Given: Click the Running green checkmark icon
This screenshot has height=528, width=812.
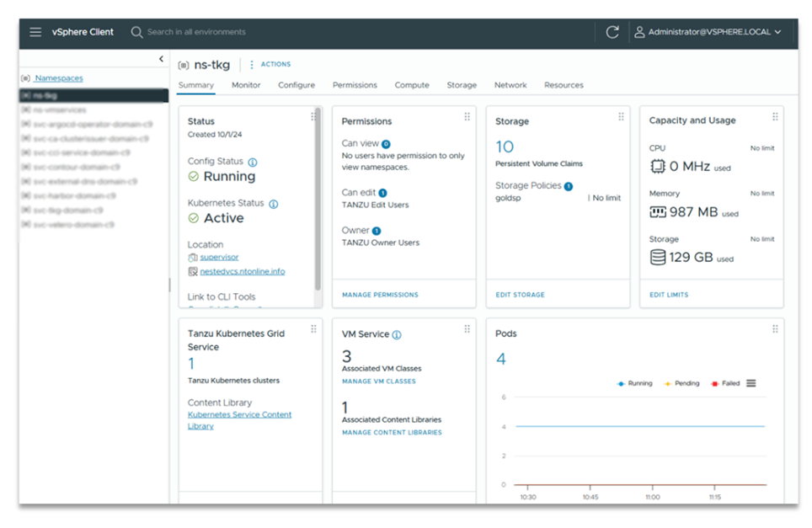Looking at the screenshot, I should 194,177.
